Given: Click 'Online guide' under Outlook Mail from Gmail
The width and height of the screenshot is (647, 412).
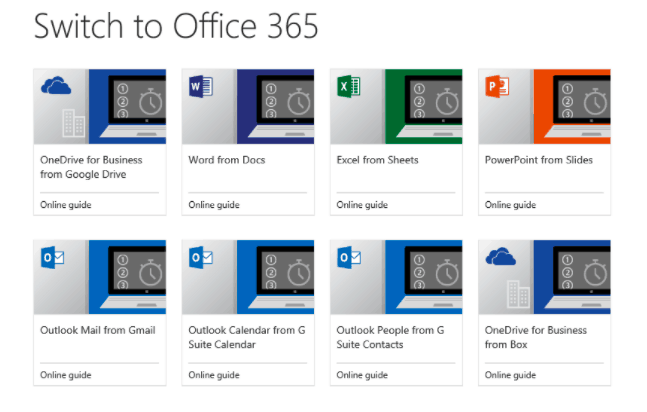Looking at the screenshot, I should [x=66, y=375].
